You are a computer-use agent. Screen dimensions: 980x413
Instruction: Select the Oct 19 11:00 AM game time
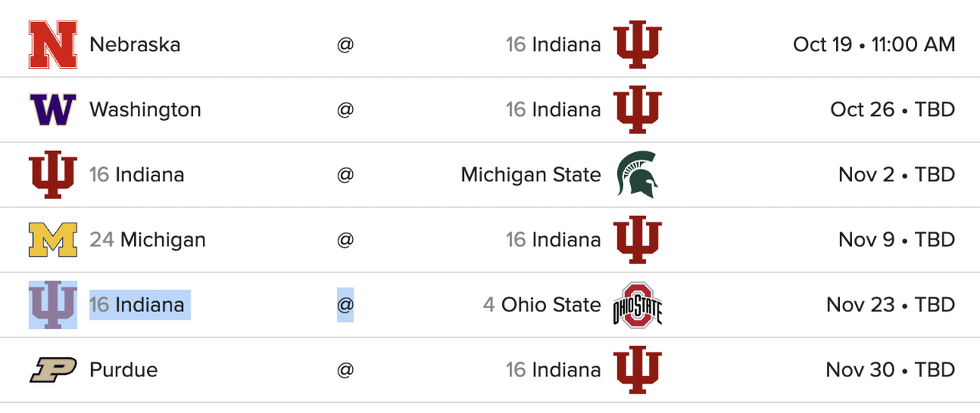pyautogui.click(x=874, y=44)
